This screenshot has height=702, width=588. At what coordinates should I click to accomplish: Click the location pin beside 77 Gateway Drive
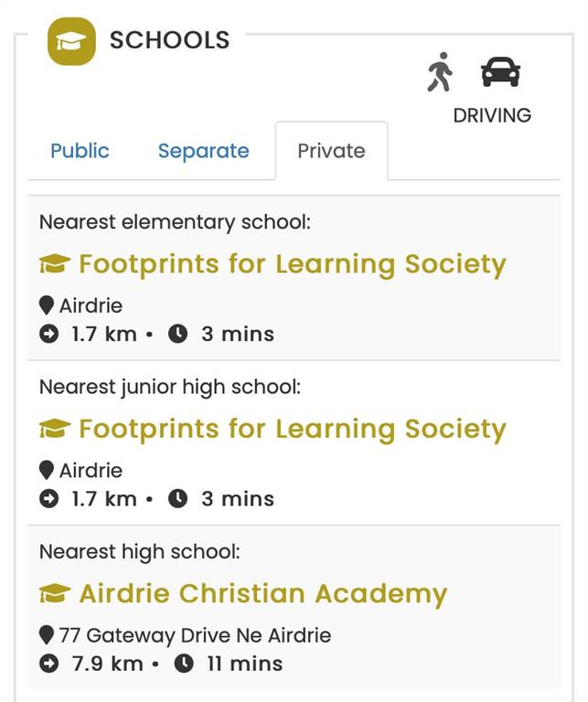pos(47,634)
